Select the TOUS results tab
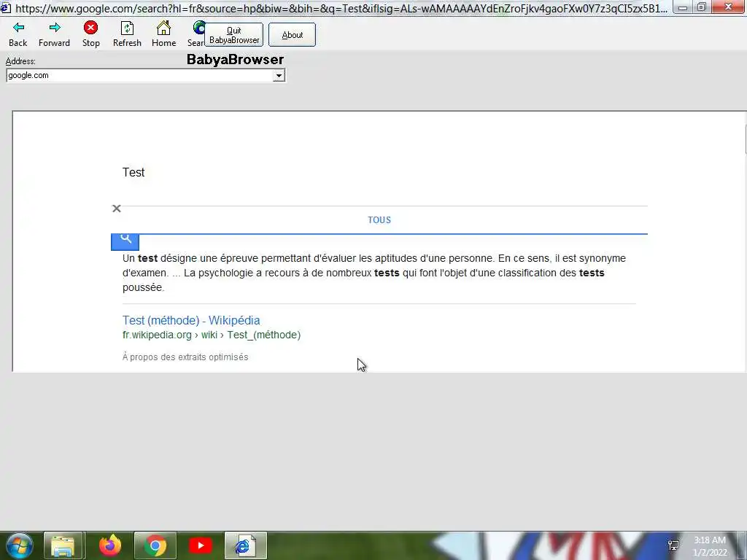 [379, 220]
